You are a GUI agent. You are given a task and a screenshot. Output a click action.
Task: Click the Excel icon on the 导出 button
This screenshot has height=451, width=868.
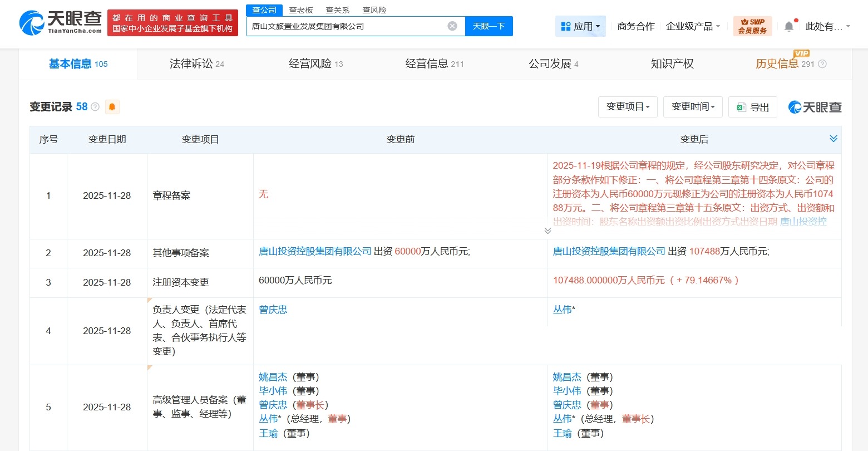(x=741, y=107)
